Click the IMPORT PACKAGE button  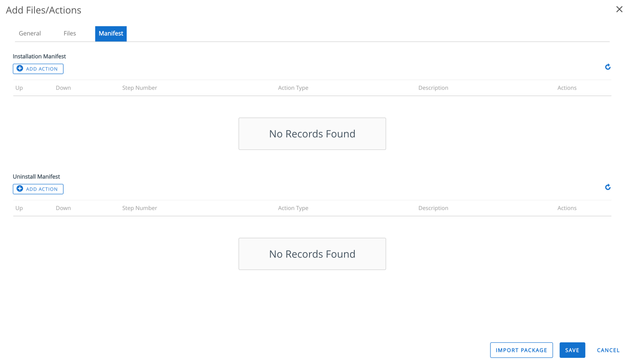521,350
